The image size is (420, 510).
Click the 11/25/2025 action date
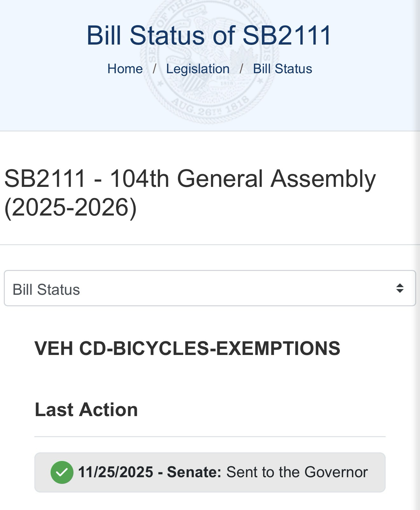coord(115,472)
